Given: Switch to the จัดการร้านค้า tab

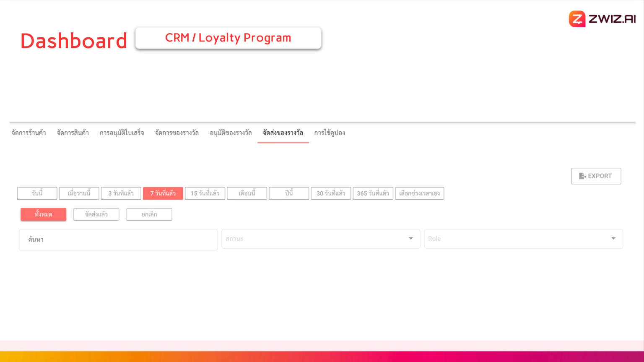Looking at the screenshot, I should pyautogui.click(x=29, y=133).
